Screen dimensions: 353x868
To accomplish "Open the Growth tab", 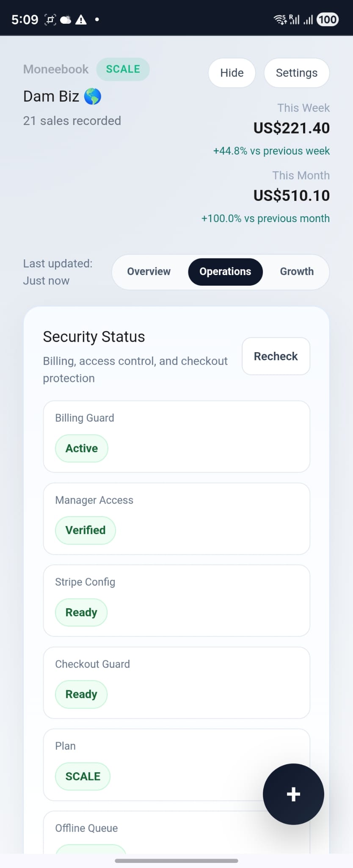I will pyautogui.click(x=296, y=272).
